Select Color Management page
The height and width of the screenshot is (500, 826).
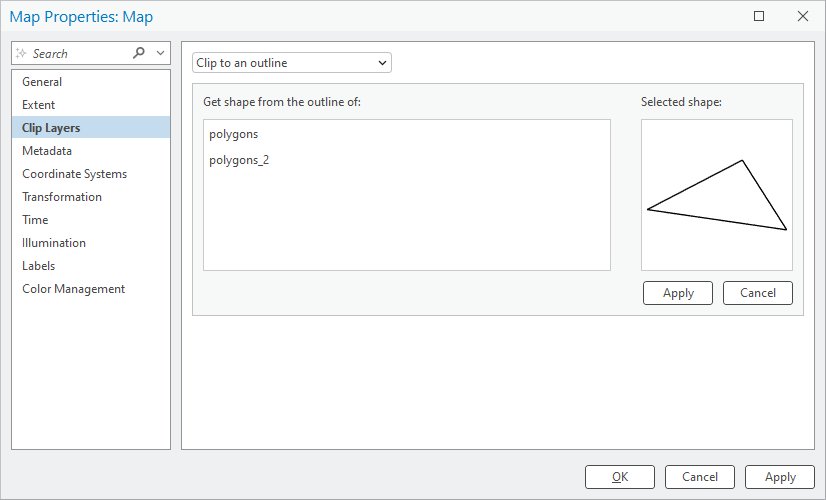tap(73, 289)
